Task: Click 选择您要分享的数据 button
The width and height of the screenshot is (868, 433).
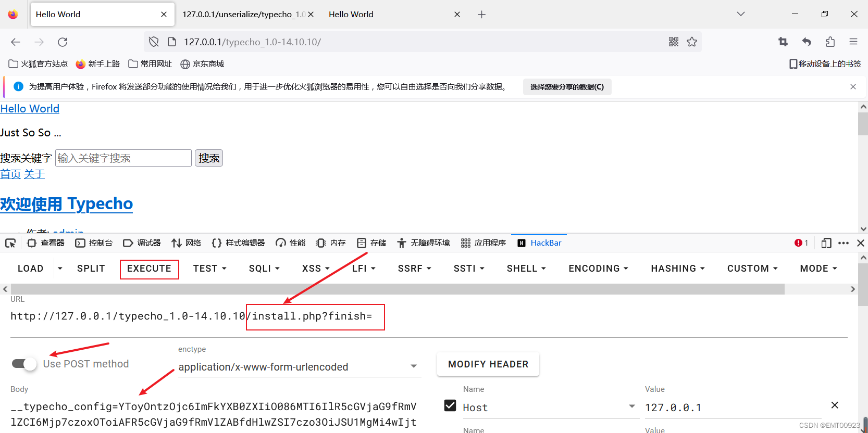Action: [x=567, y=87]
